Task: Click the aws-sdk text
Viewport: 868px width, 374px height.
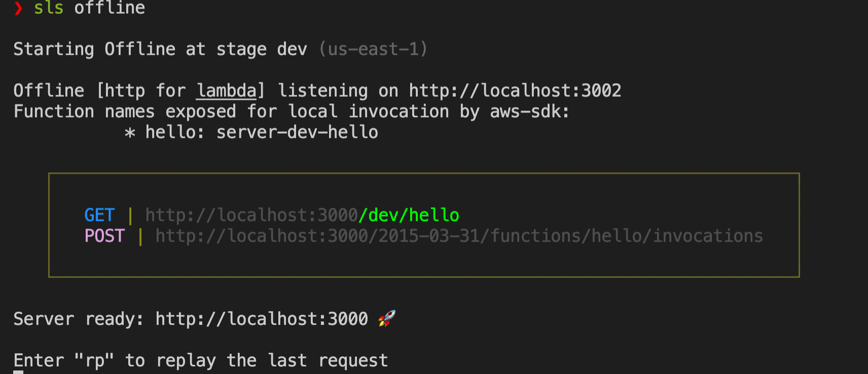Action: pyautogui.click(x=529, y=111)
